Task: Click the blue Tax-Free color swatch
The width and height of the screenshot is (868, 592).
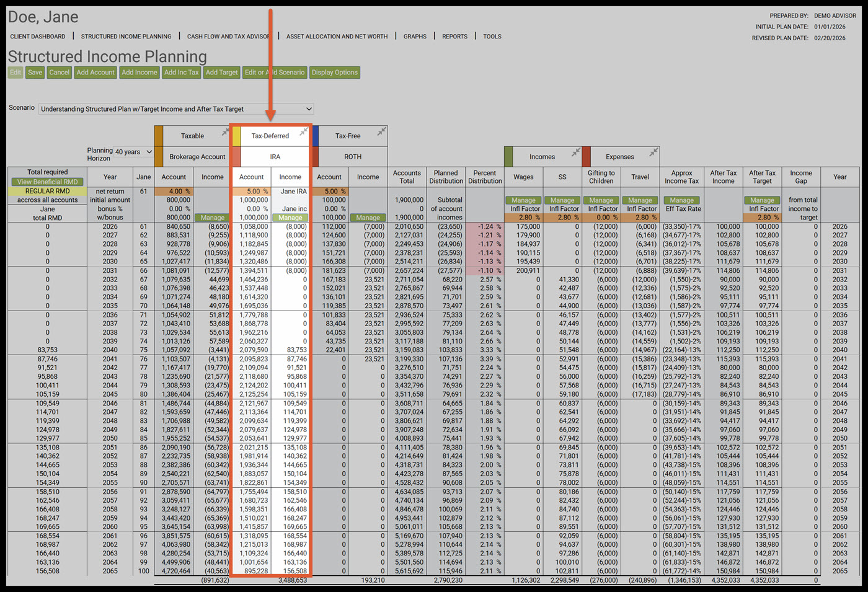Action: [x=316, y=136]
